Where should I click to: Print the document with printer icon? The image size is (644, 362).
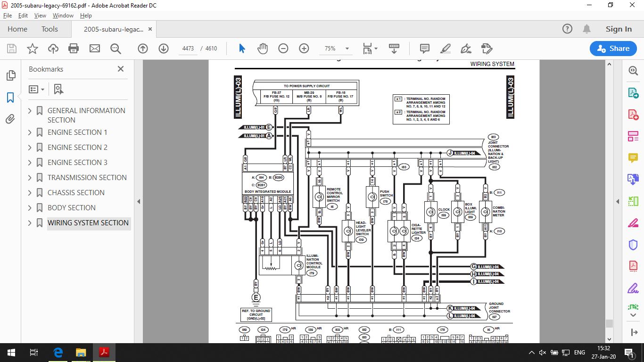[x=74, y=49]
